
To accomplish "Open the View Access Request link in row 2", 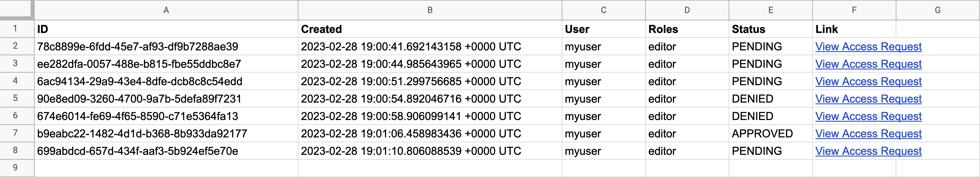I will click(869, 47).
